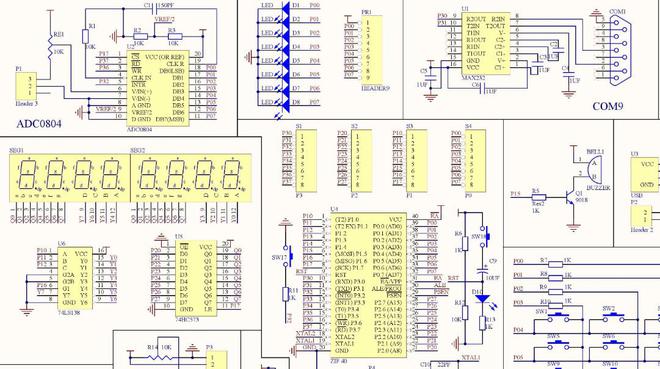Select keypad switch SW5
This screenshot has height=369, width=660.
559,345
